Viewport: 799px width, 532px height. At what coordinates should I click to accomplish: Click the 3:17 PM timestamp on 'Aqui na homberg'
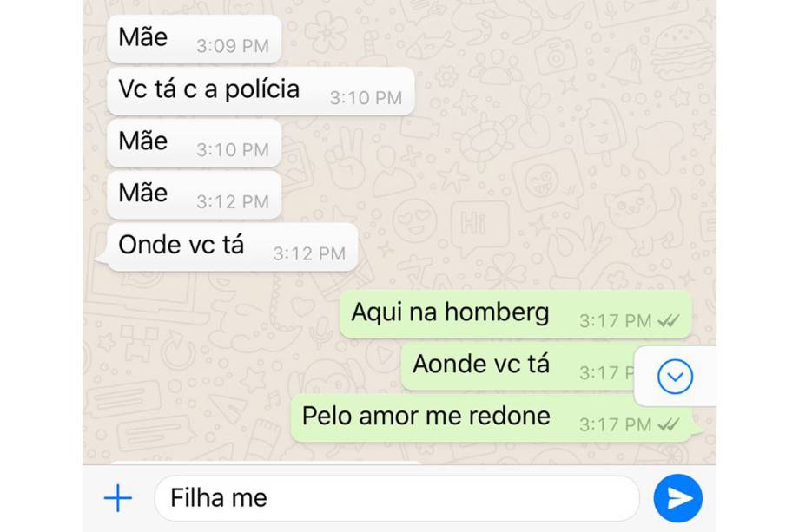[x=616, y=321]
